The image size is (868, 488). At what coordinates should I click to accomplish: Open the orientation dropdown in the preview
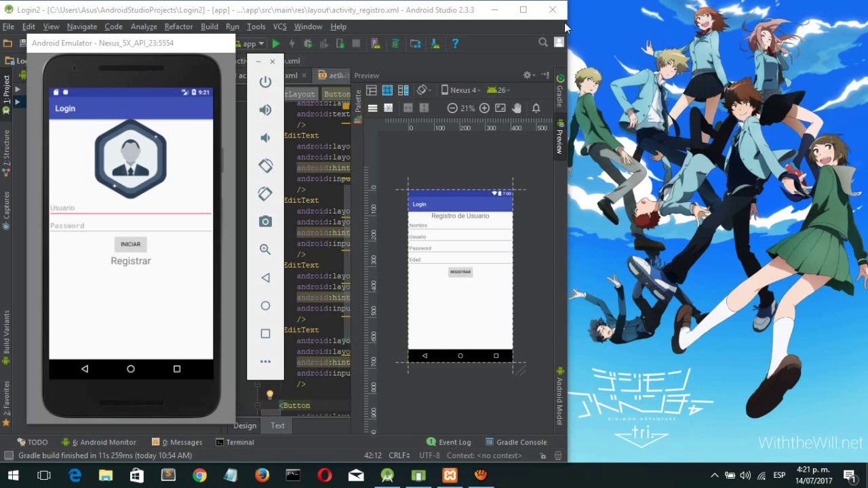point(425,90)
